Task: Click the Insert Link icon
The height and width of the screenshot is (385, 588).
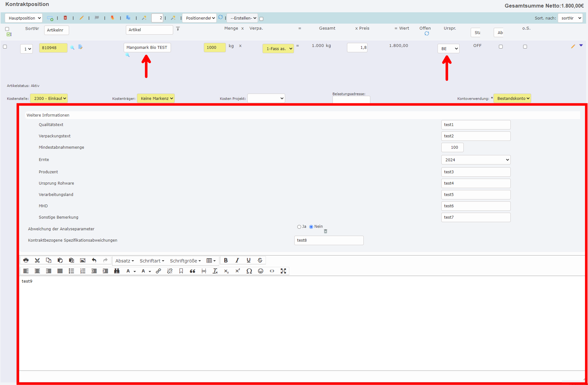Action: tap(158, 271)
